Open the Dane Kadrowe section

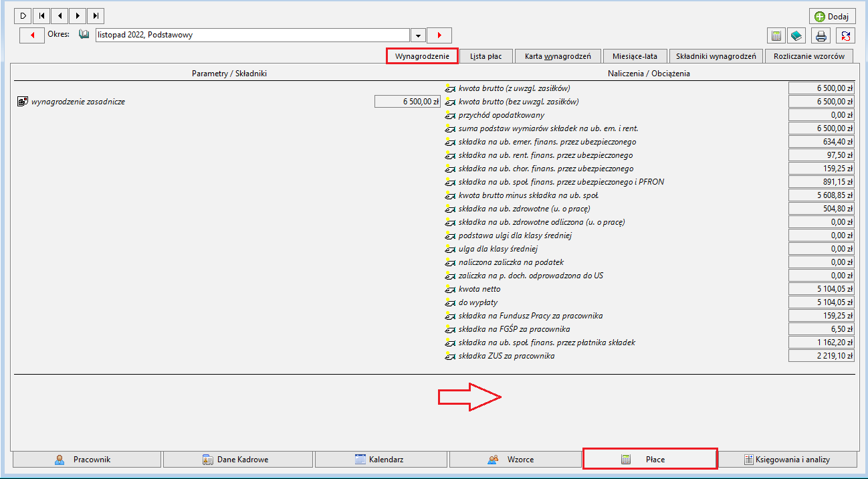[238, 460]
